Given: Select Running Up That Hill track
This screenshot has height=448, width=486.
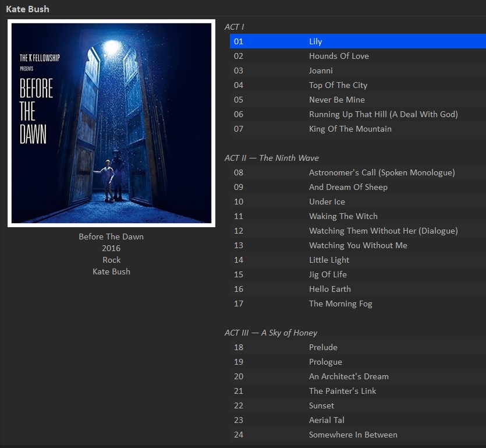Looking at the screenshot, I should tap(358, 114).
